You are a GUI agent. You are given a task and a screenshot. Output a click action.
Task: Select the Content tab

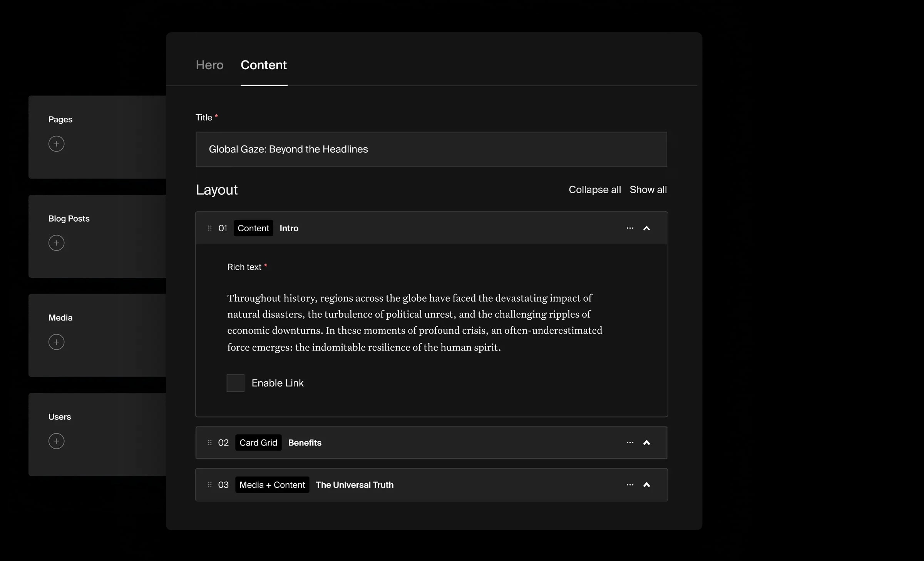pyautogui.click(x=263, y=65)
